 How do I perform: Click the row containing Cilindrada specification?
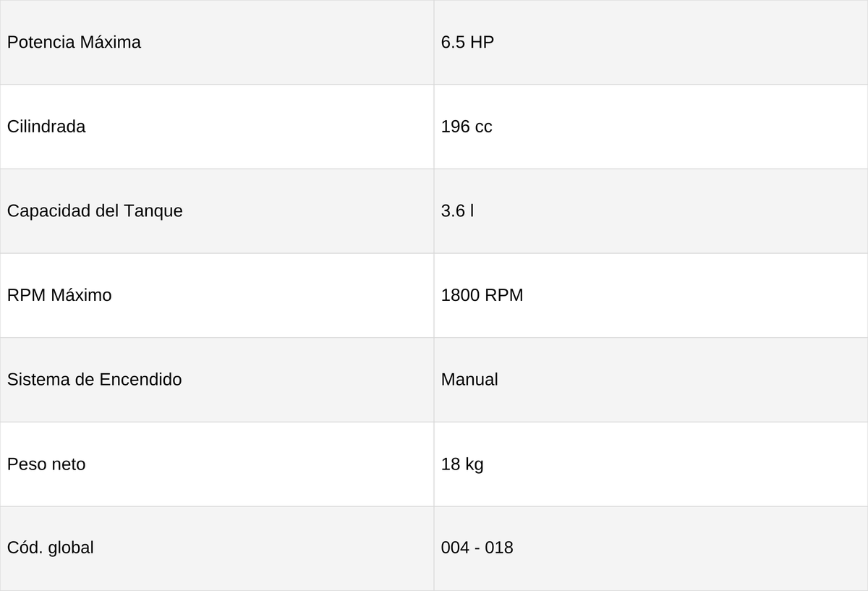pyautogui.click(x=434, y=127)
